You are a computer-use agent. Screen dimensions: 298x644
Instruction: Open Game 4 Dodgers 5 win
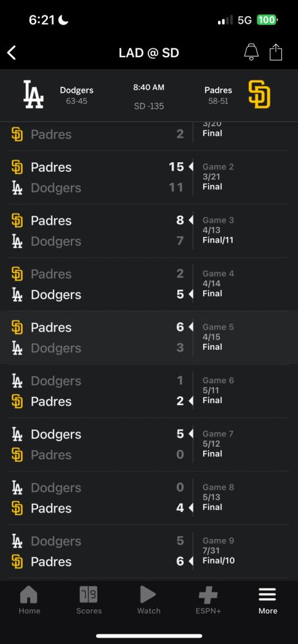[149, 284]
